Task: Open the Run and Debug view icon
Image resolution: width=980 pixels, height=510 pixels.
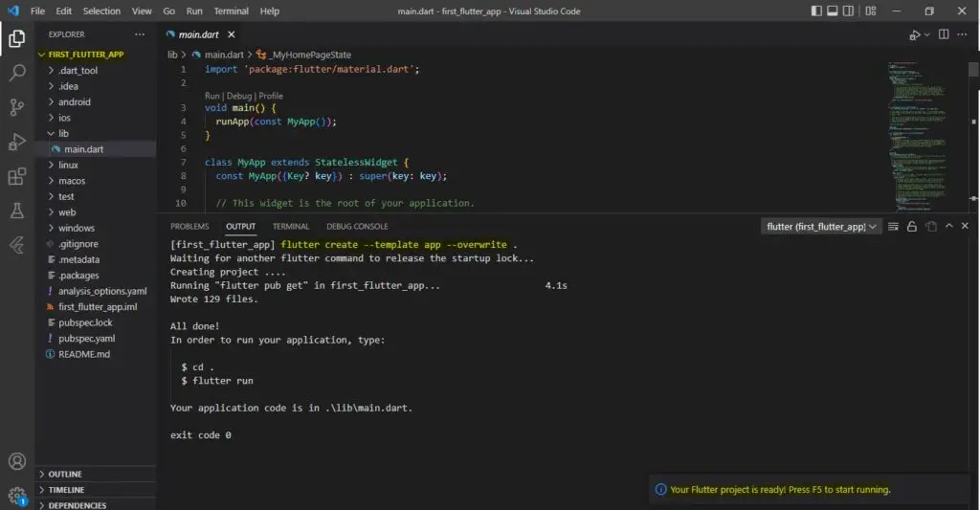Action: click(x=17, y=142)
